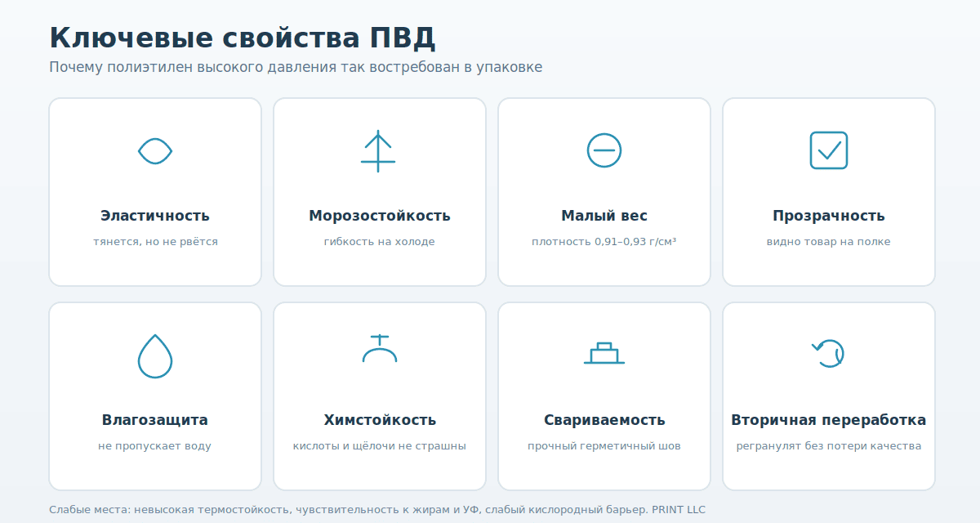Select the Химстойкость card title
The width and height of the screenshot is (980, 523).
(x=380, y=420)
